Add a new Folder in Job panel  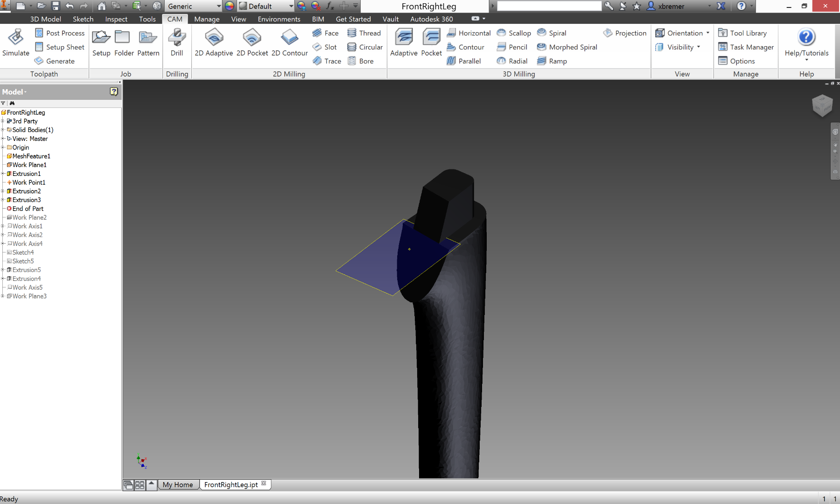tap(124, 42)
